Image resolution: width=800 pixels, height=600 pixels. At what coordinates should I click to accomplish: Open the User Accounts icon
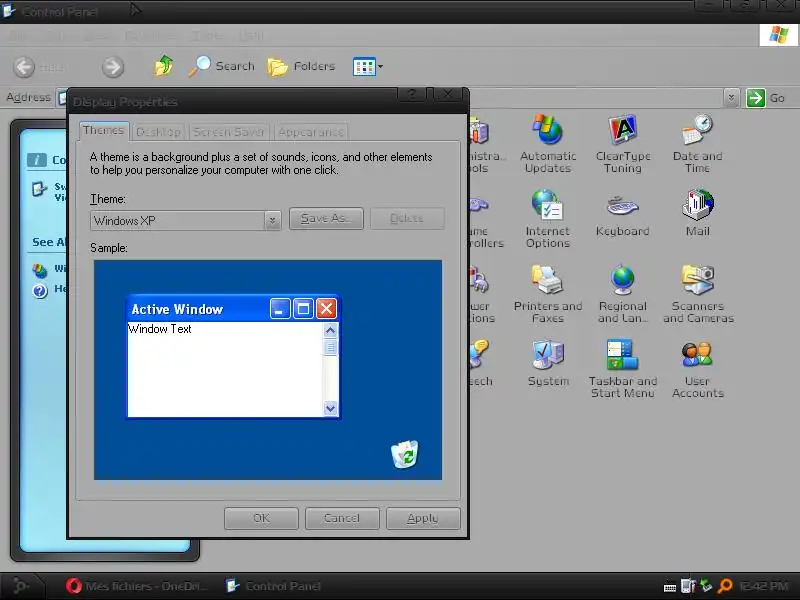(697, 355)
